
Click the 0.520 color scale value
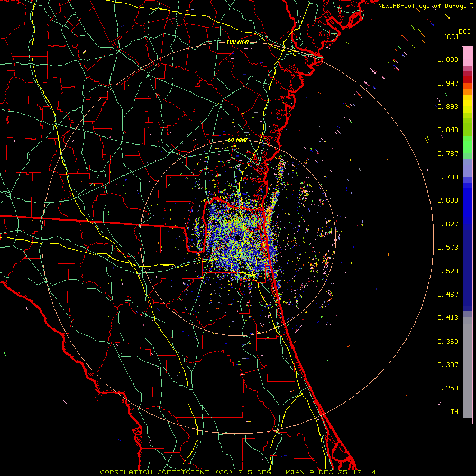448,271
